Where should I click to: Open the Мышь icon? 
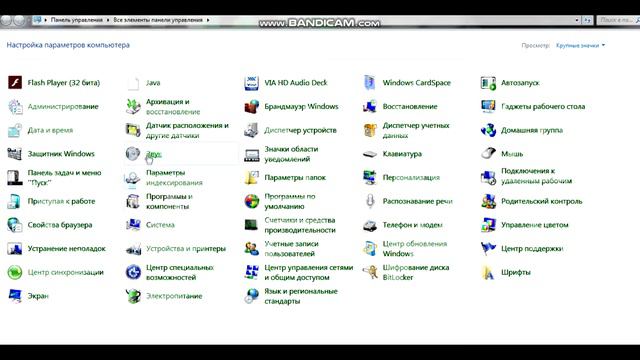click(489, 154)
